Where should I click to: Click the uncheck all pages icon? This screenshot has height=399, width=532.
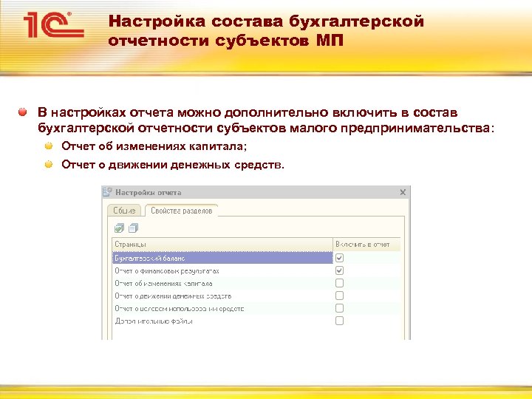[x=133, y=228]
